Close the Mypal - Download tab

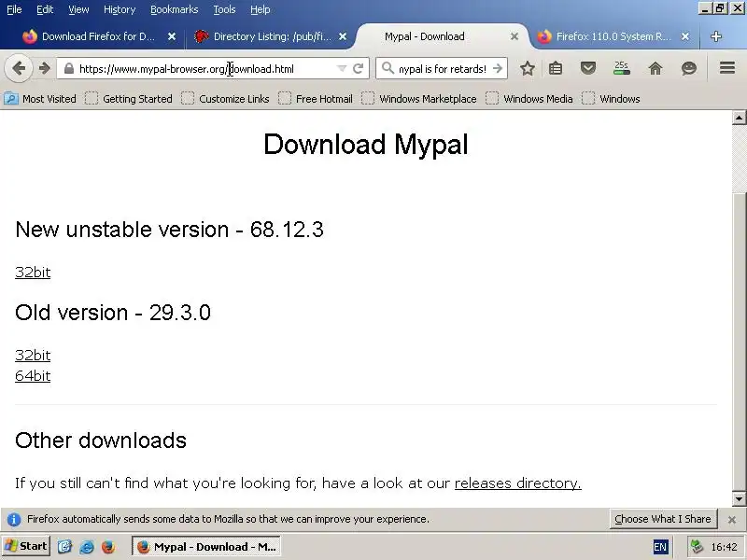pyautogui.click(x=514, y=36)
